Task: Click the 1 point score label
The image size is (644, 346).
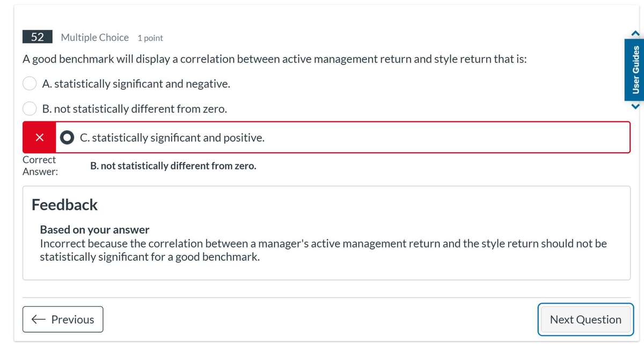Action: pos(150,38)
